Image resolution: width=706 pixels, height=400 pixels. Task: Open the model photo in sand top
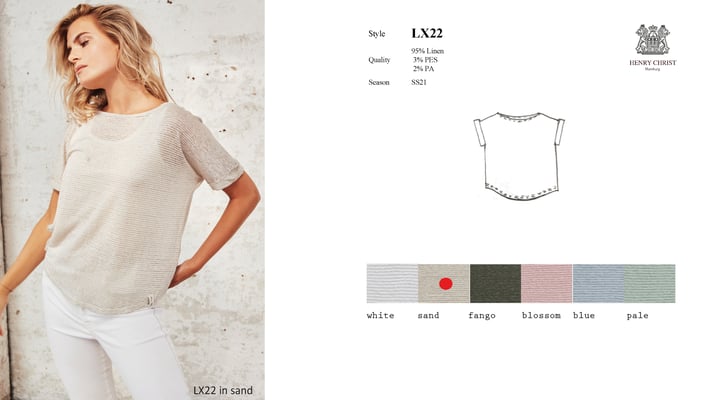point(132,200)
